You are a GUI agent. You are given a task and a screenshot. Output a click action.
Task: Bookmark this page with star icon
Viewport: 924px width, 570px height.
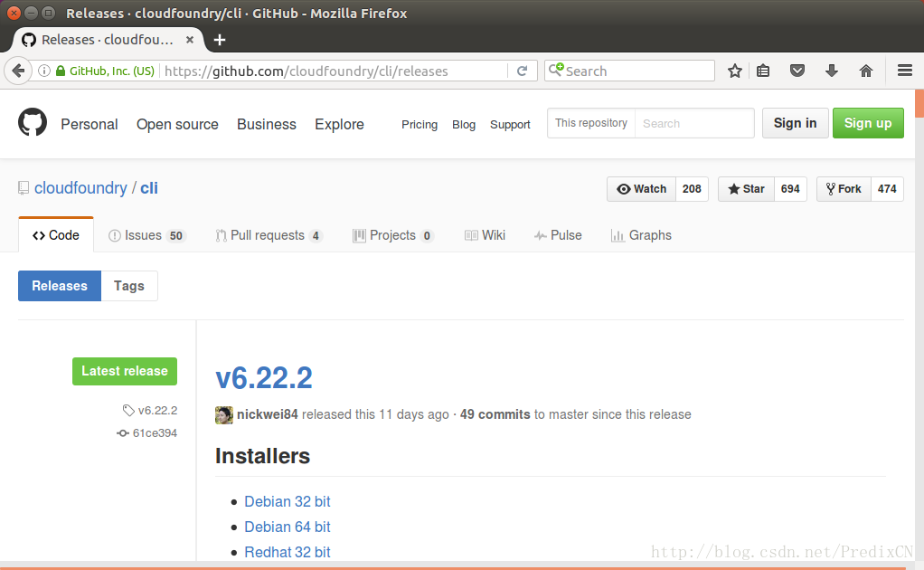point(734,71)
